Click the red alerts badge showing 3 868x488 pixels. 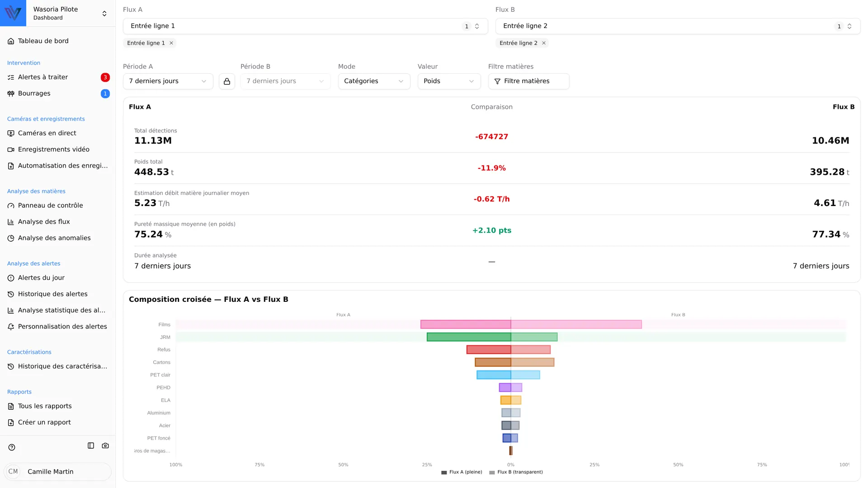[105, 77]
